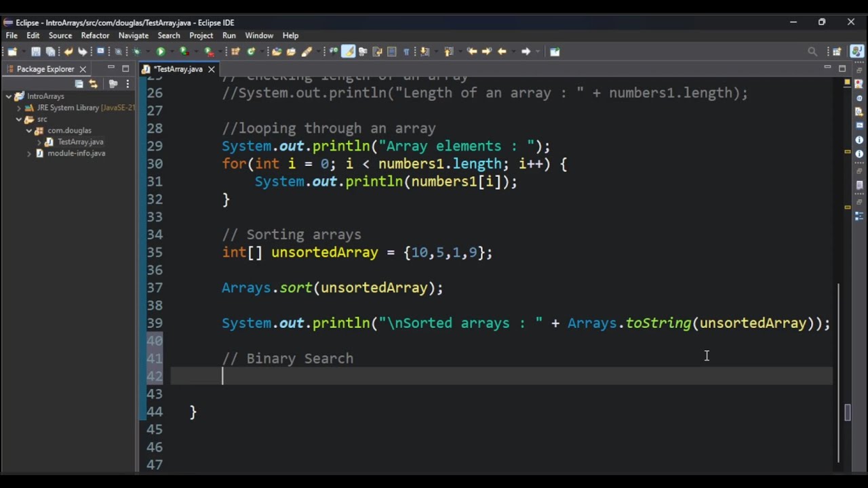This screenshot has height=488, width=868.
Task: Click the Search flashlight toolbar icon
Action: 307,52
